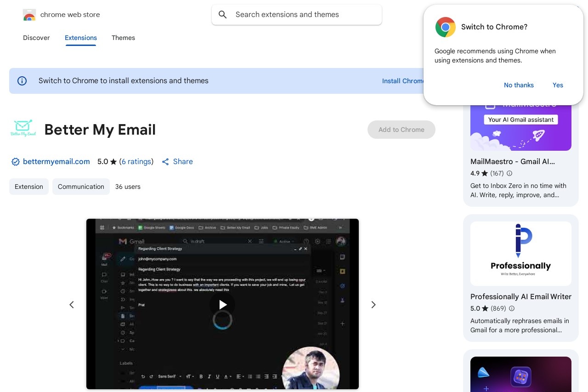Decline with No thanks
588x392 pixels.
click(x=519, y=85)
